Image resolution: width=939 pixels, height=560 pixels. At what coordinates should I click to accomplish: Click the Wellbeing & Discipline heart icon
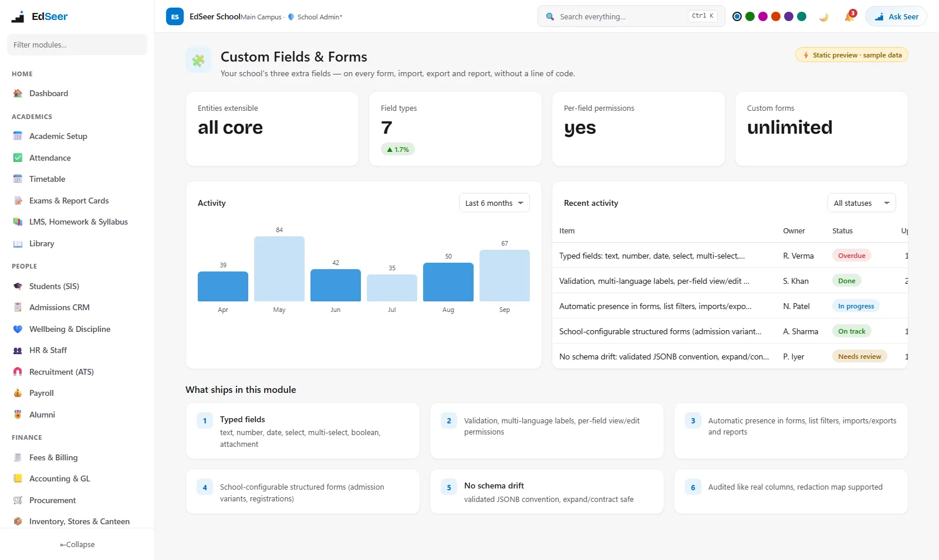[18, 329]
